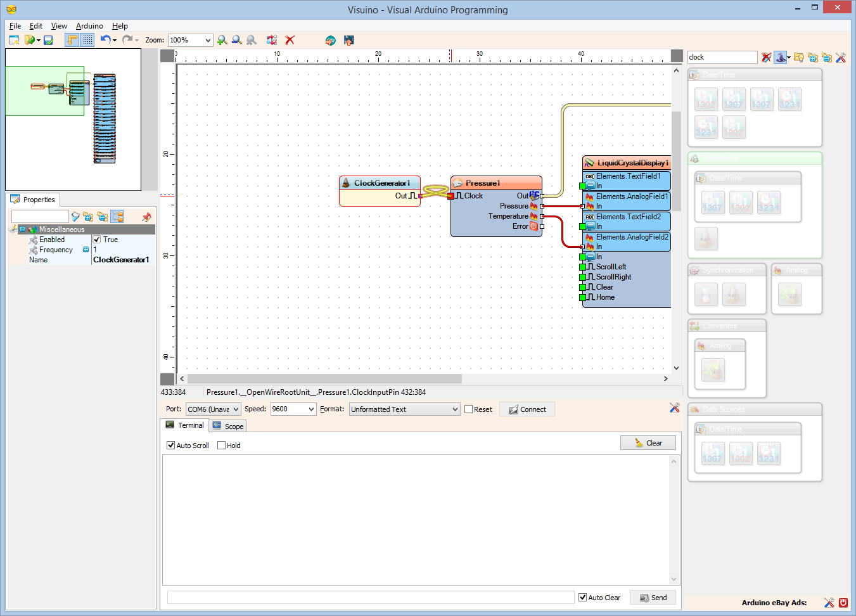Select the ClockGenerator1 component title
Screen dimensions: 856x616
tap(382, 183)
